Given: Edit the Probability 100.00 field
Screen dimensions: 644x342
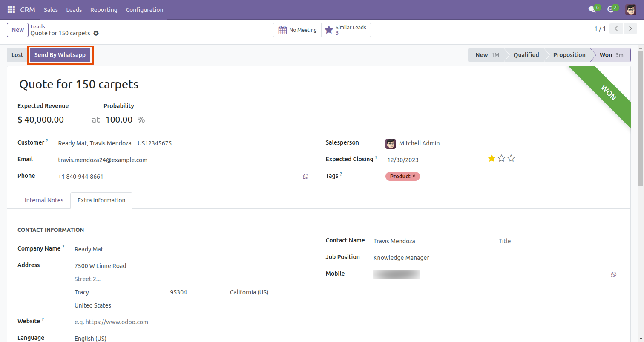Looking at the screenshot, I should point(119,120).
